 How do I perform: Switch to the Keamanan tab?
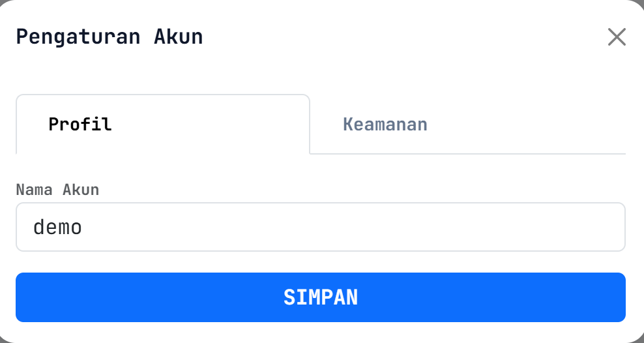coord(385,124)
